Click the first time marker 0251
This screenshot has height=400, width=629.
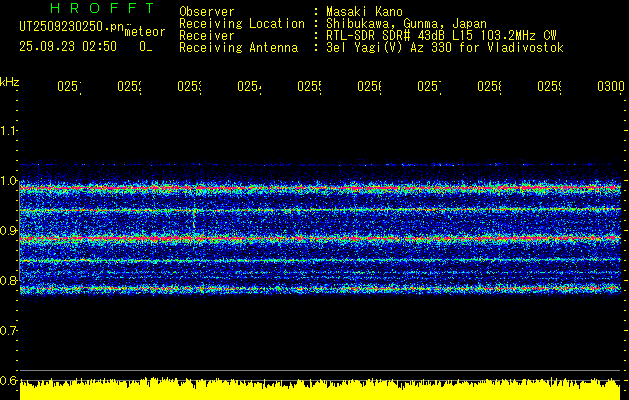[x=69, y=87]
